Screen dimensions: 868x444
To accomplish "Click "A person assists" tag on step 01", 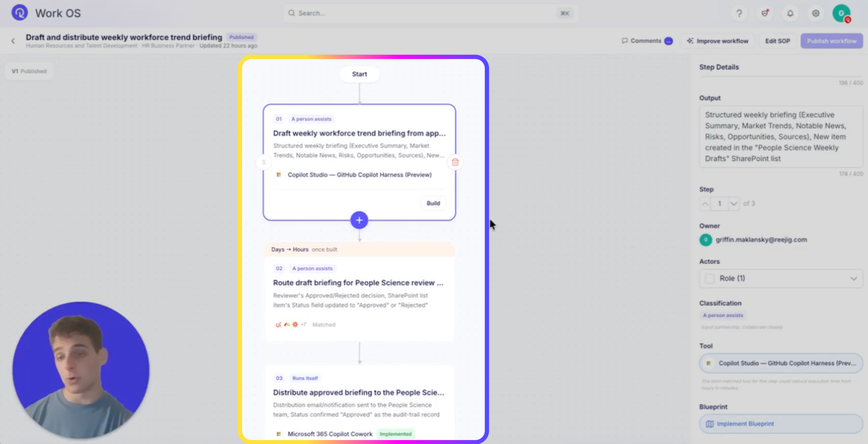I will click(311, 119).
